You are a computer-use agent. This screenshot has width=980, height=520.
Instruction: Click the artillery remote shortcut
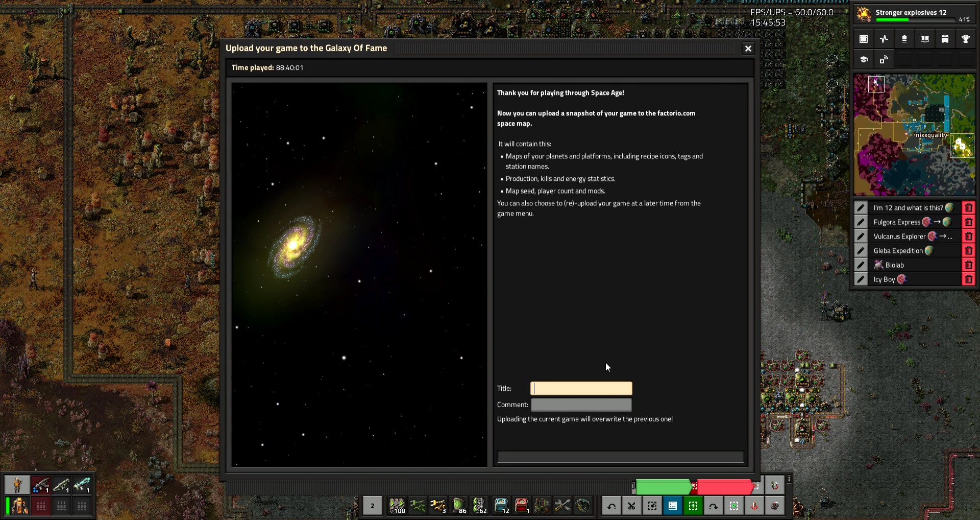775,506
